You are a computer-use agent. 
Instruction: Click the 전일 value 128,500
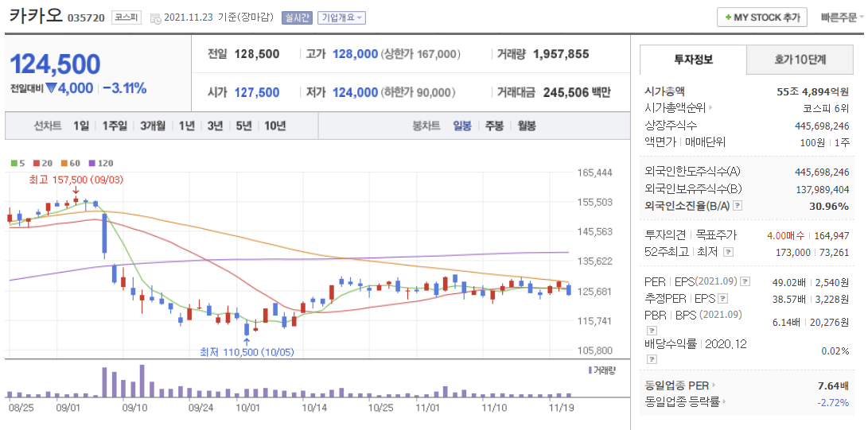point(257,54)
